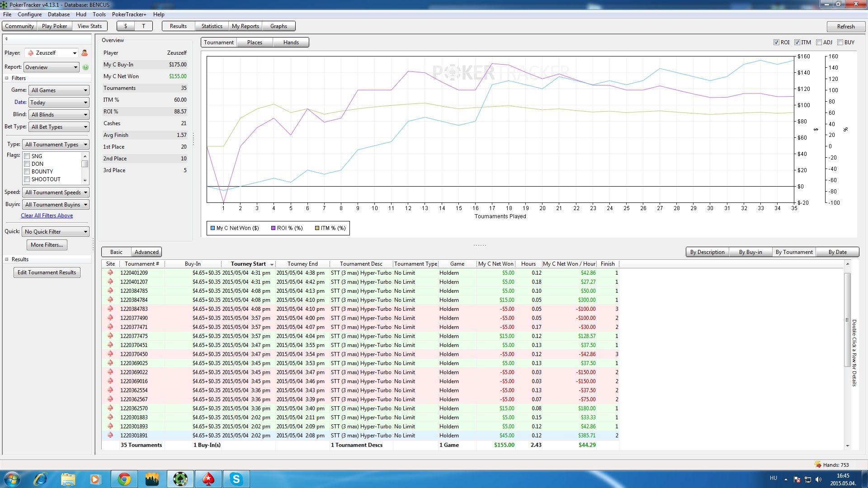Click the PokerTracker chip icon in taskbar
Screen dimensions: 868x488
[x=180, y=479]
